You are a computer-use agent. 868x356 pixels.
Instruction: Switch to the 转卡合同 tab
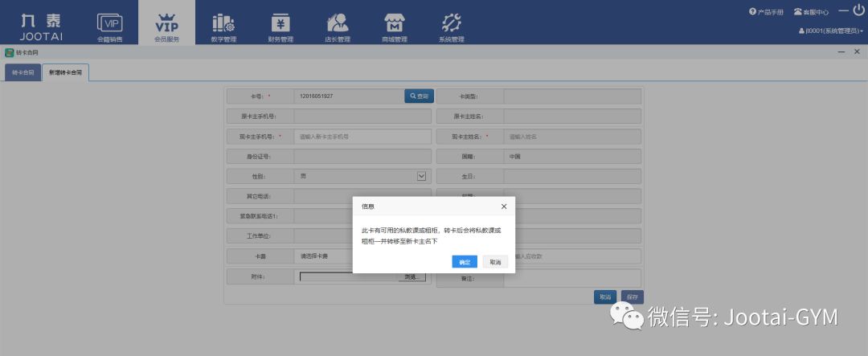click(23, 72)
